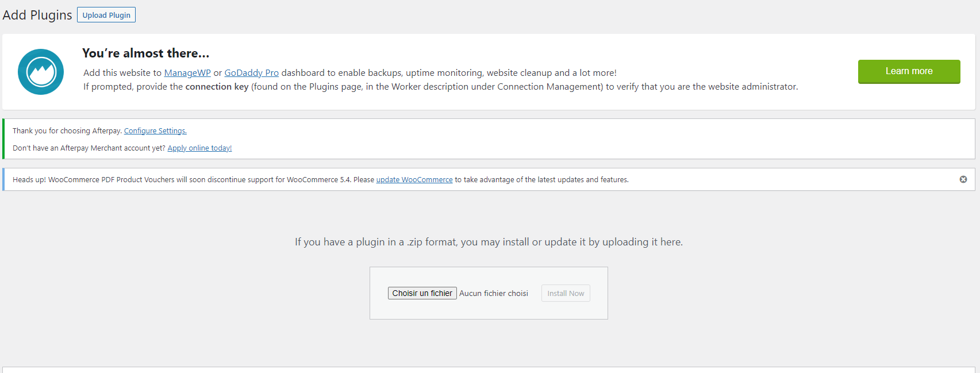Screen dimensions: 980x373
Task: Click the You're almost there heading
Action: (x=146, y=53)
